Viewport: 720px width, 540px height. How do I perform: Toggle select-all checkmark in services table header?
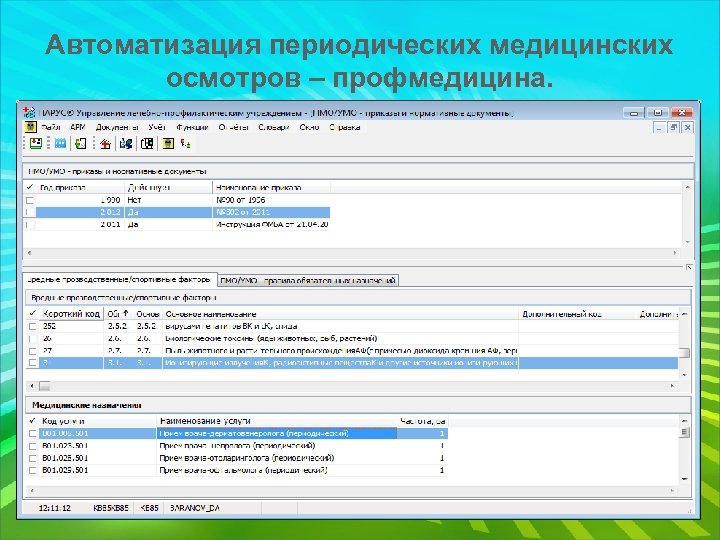click(x=33, y=421)
